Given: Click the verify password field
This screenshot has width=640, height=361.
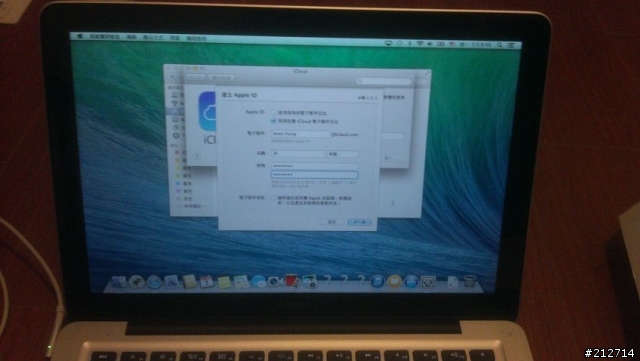Looking at the screenshot, I should [x=315, y=175].
